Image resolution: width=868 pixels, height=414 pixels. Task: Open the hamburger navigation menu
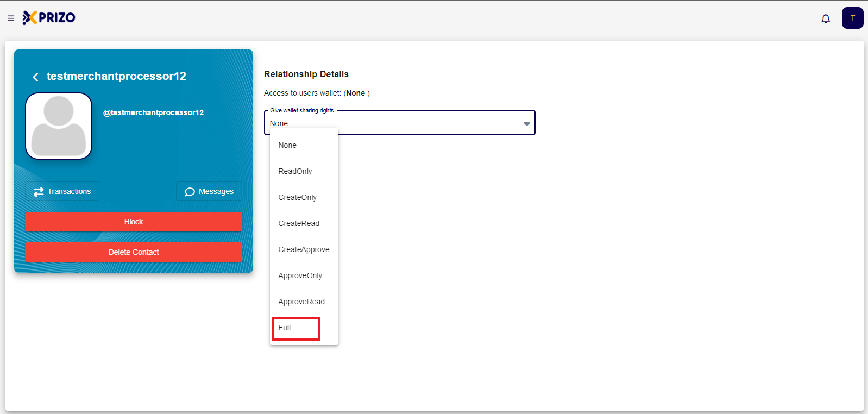coord(11,18)
